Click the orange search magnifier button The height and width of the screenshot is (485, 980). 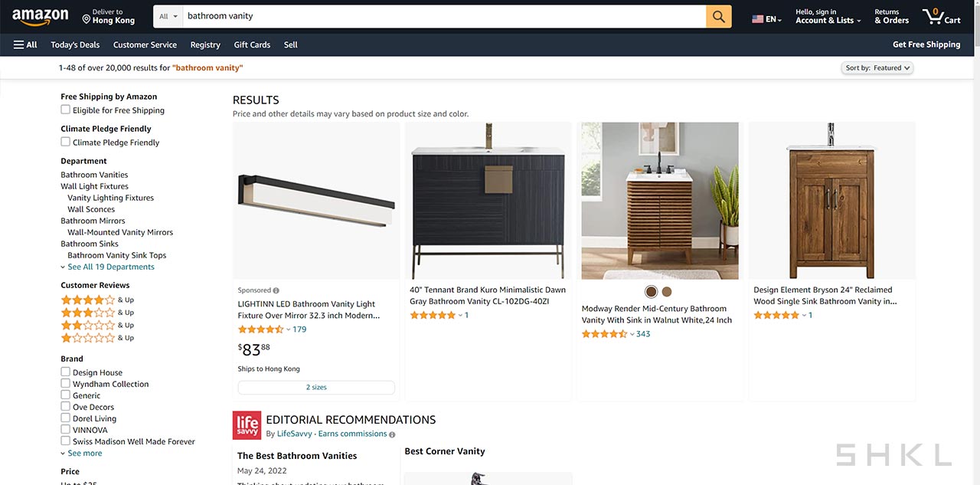(718, 16)
